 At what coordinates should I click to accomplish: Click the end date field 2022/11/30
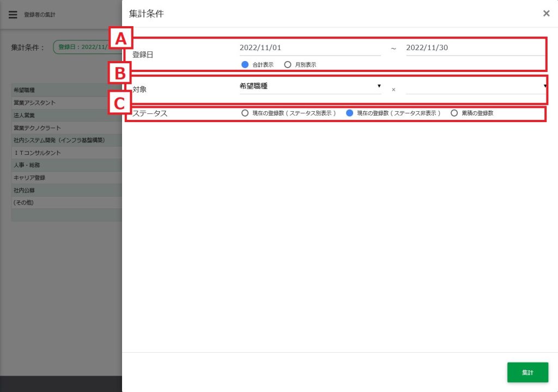(x=474, y=48)
